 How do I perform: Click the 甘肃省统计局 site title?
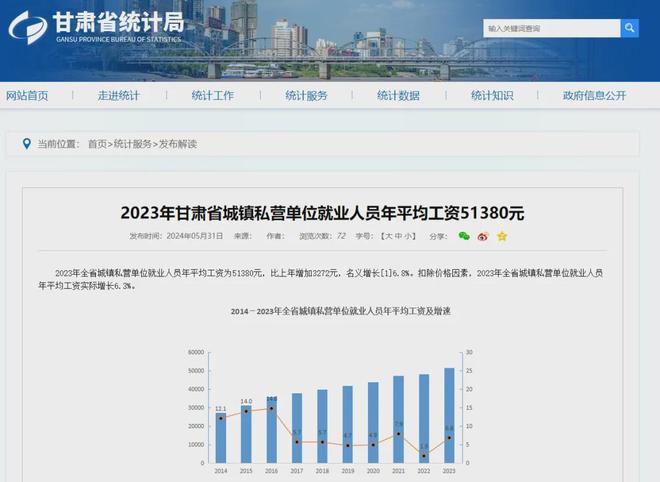coord(119,22)
